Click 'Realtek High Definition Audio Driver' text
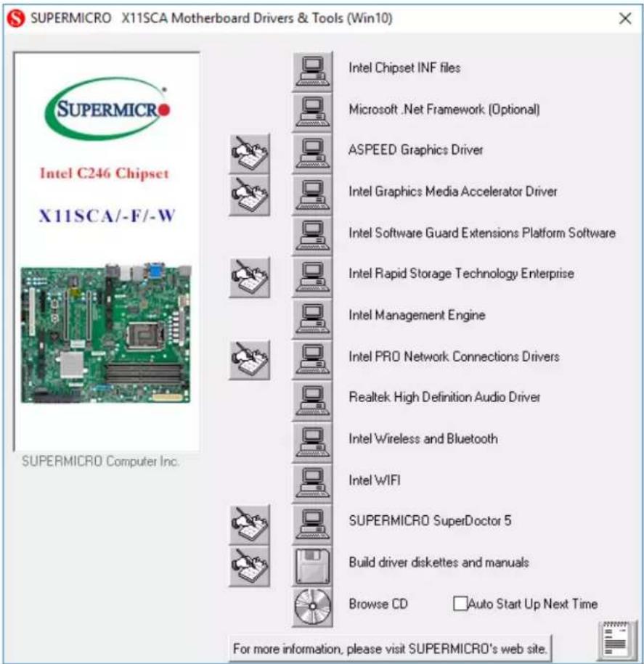 point(444,397)
